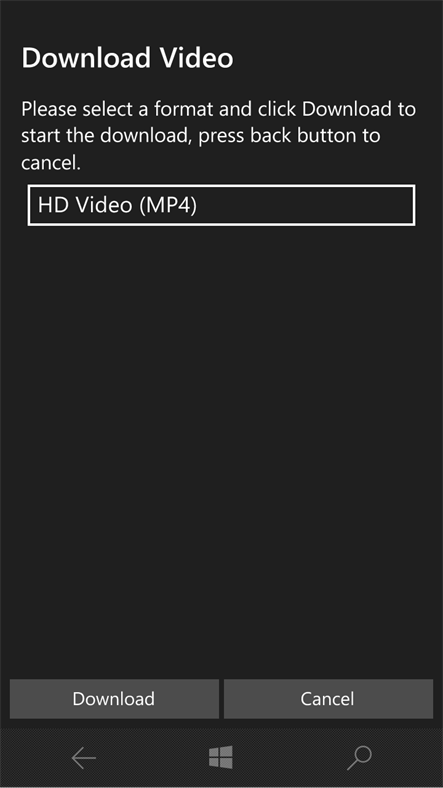Open the HD Video (MP4) format dropdown

click(221, 205)
